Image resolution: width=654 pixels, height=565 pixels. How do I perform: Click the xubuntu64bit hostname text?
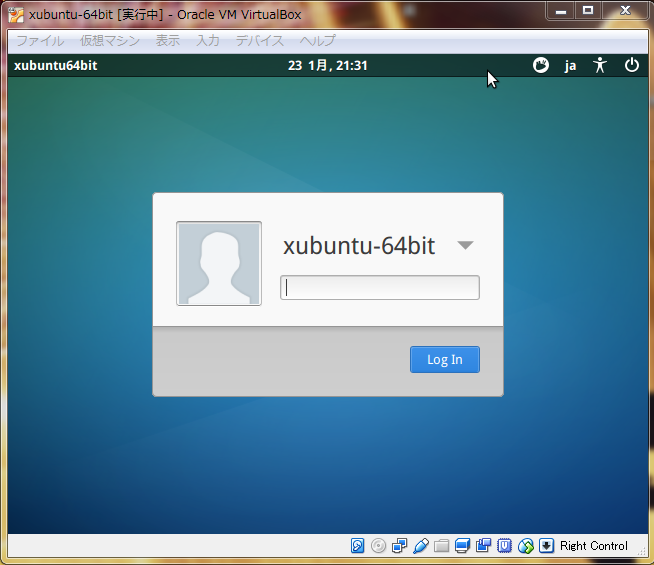55,65
